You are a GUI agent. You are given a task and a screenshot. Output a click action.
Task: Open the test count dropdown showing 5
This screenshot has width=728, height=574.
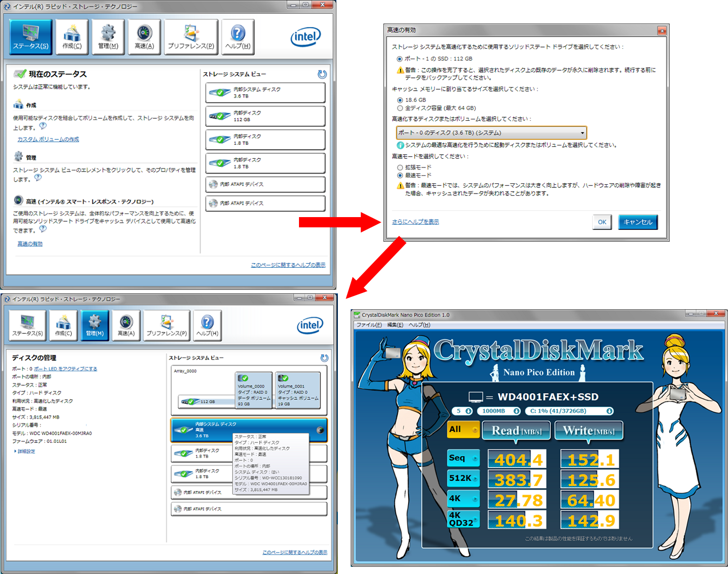click(x=463, y=411)
